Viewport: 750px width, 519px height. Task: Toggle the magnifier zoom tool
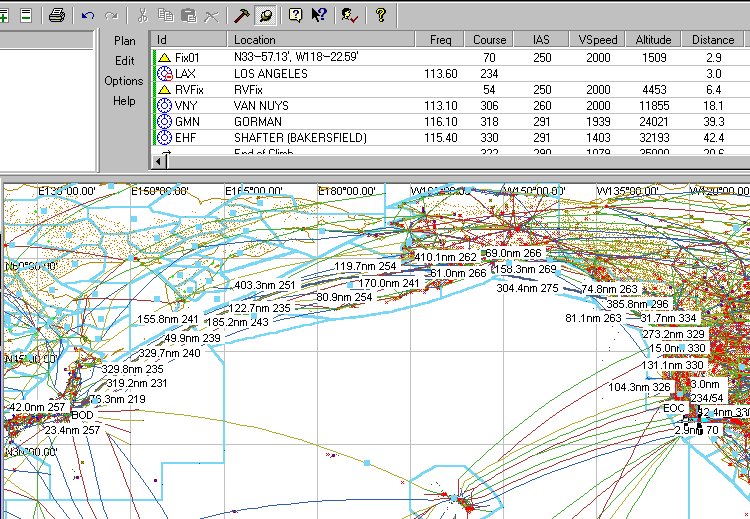[266, 15]
